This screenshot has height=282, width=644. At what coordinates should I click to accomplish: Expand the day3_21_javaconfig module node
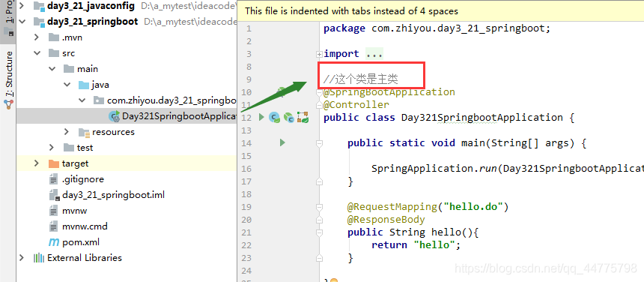point(22,6)
